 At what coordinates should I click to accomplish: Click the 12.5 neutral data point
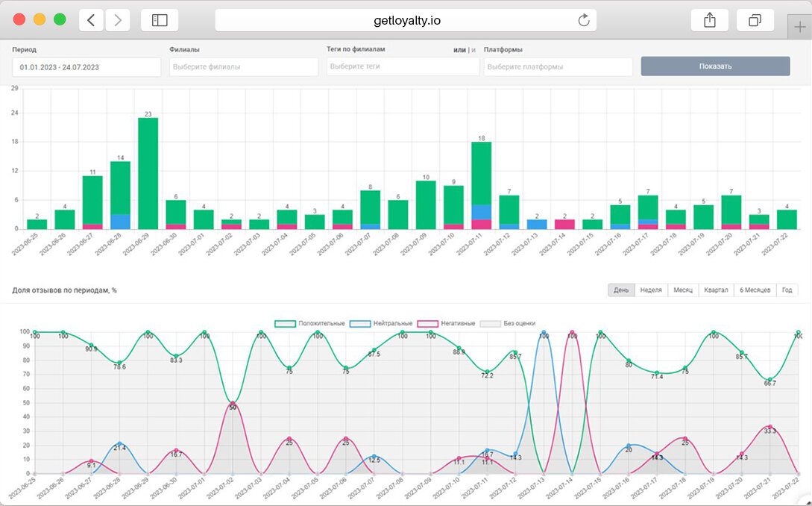374,456
